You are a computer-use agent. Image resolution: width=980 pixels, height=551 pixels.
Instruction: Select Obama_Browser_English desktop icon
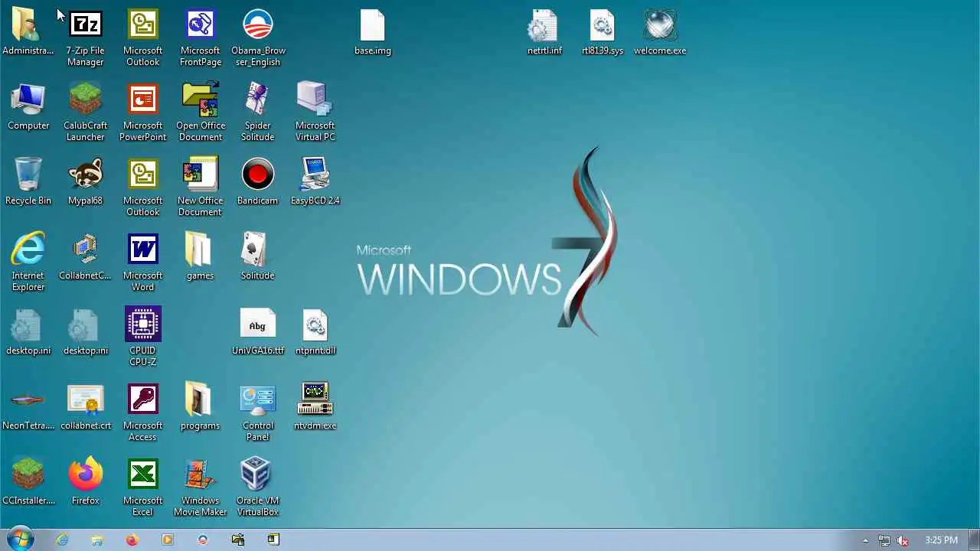pos(258,38)
